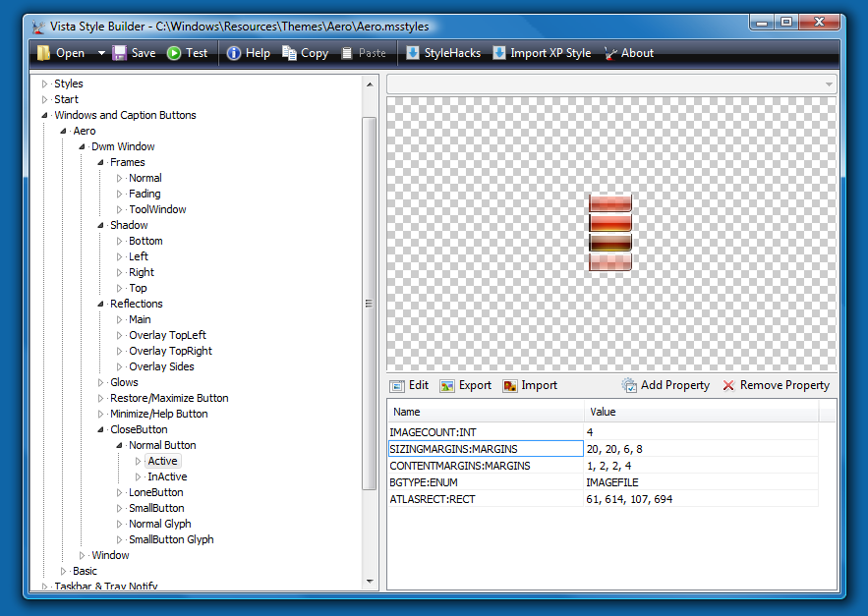The width and height of the screenshot is (868, 616).
Task: Click the Export image button
Action: [x=466, y=385]
